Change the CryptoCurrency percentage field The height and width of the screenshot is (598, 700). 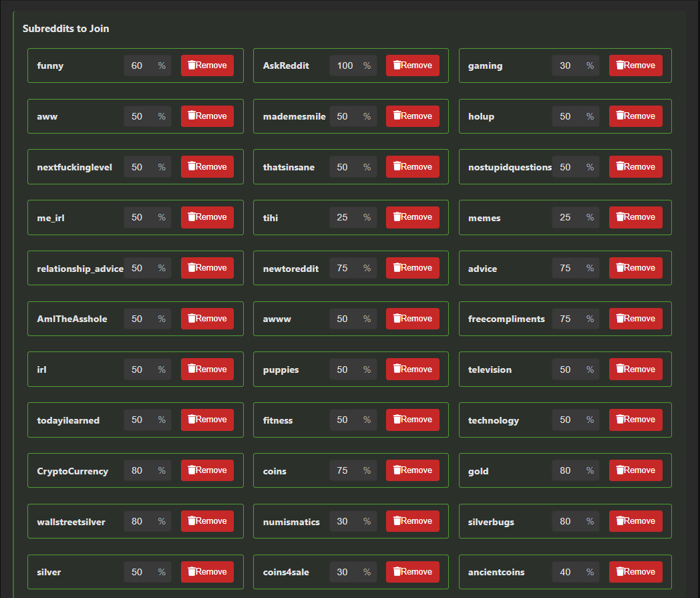pos(148,471)
